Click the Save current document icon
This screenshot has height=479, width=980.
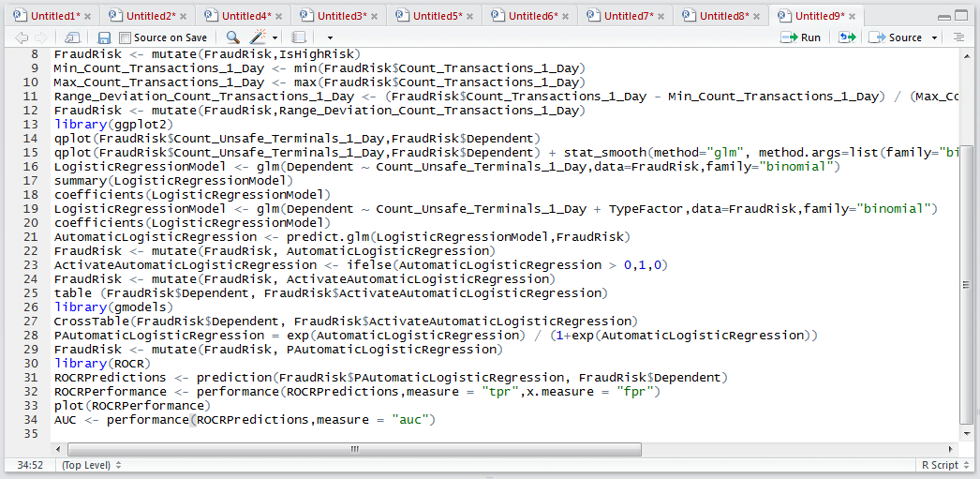coord(104,37)
